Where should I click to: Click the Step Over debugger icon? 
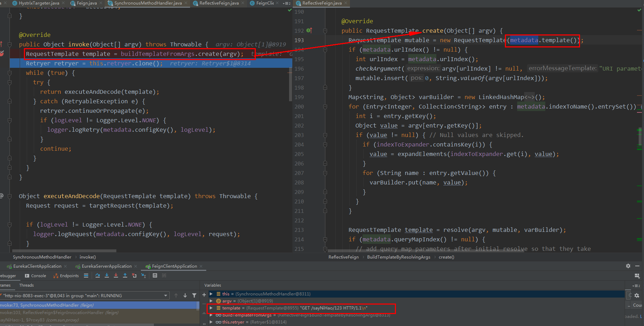point(98,276)
